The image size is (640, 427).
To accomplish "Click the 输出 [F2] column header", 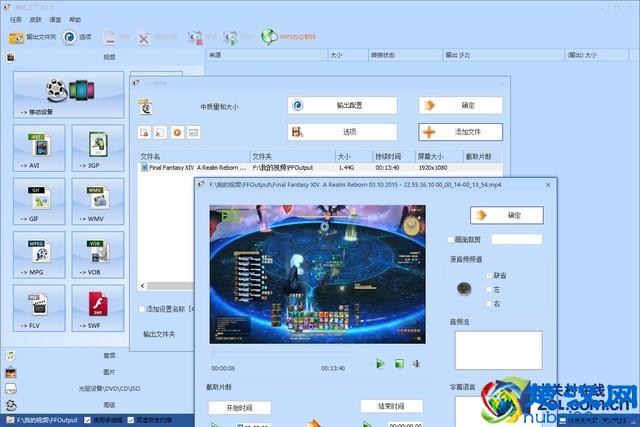I will (504, 55).
